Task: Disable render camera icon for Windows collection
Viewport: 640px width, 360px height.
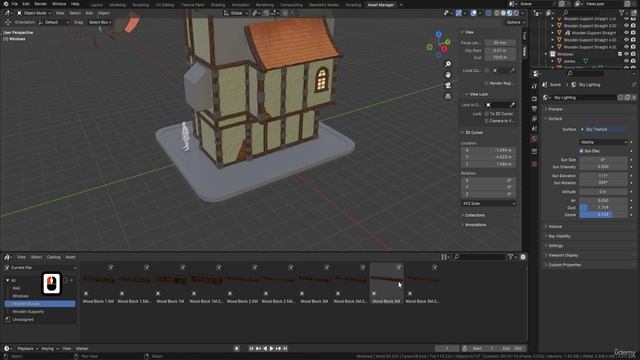Action: pos(633,54)
